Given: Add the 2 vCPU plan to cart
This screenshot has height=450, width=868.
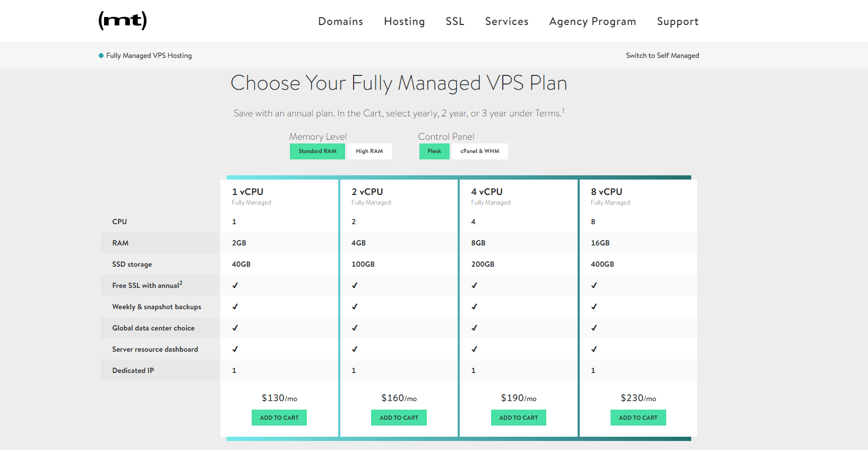Looking at the screenshot, I should (399, 418).
